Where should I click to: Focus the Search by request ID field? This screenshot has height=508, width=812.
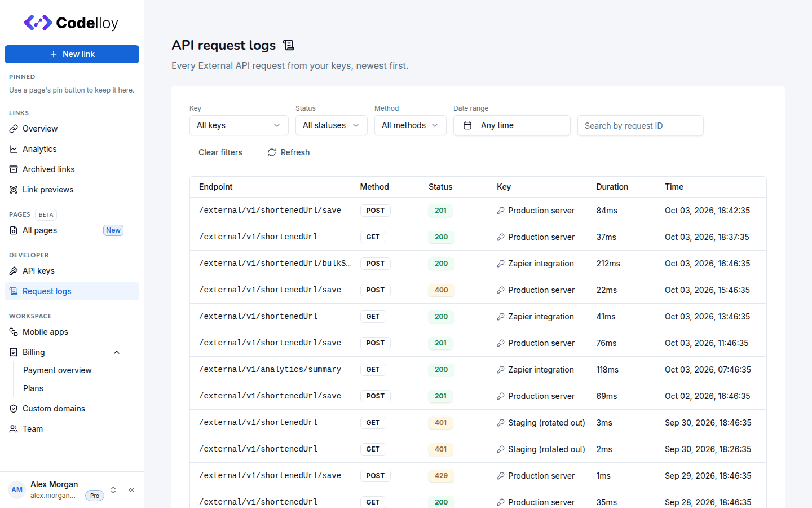click(x=641, y=125)
